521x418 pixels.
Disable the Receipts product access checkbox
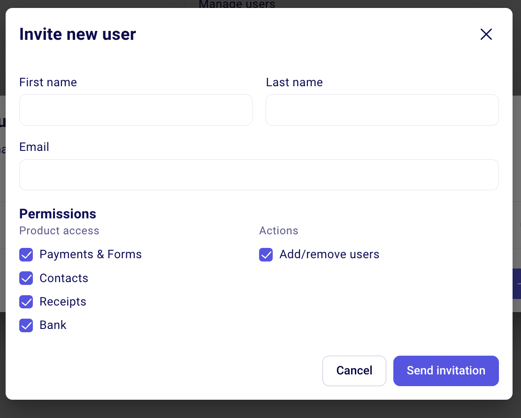[26, 302]
